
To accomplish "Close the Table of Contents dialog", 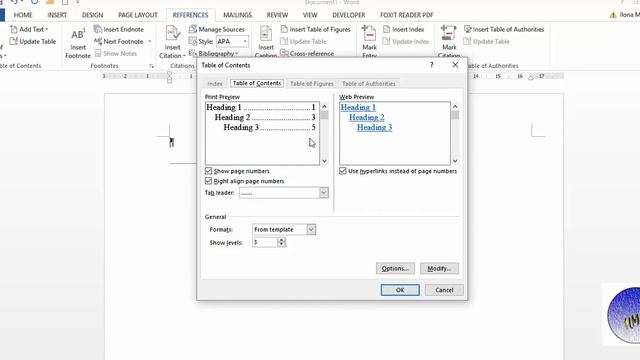I will 455,65.
